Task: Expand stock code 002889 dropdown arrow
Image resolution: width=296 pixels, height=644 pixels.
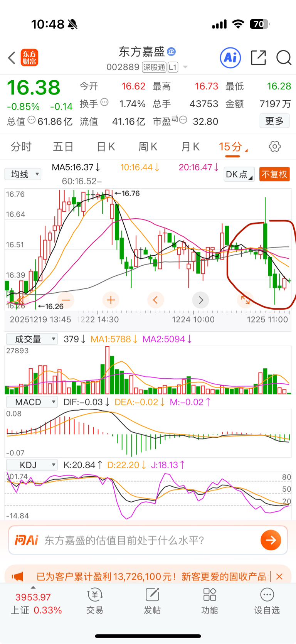Action: (x=185, y=67)
